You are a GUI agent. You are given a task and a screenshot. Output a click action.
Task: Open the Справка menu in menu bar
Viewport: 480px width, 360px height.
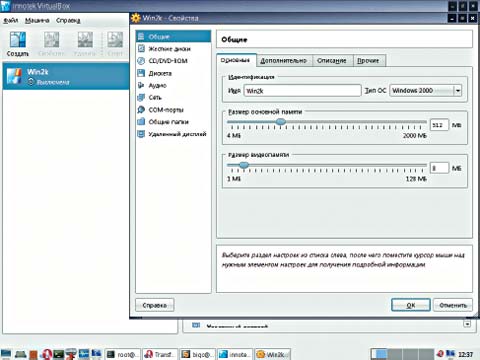[x=68, y=21]
